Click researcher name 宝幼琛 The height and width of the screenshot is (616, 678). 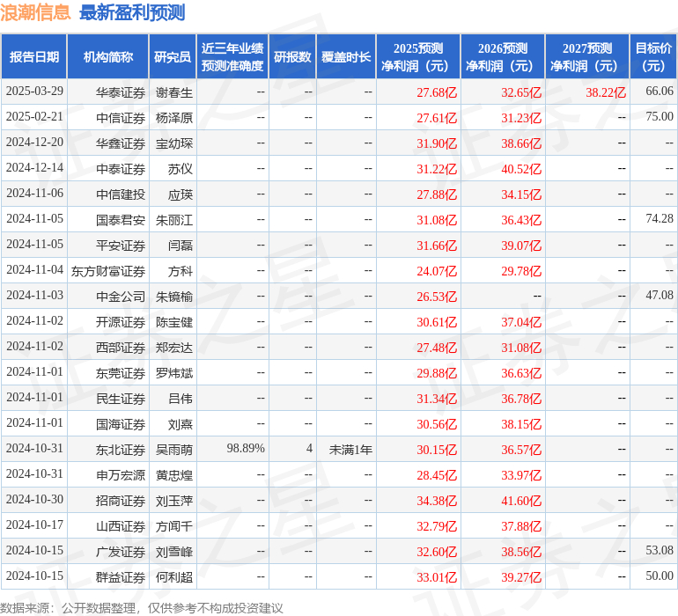[x=174, y=143]
